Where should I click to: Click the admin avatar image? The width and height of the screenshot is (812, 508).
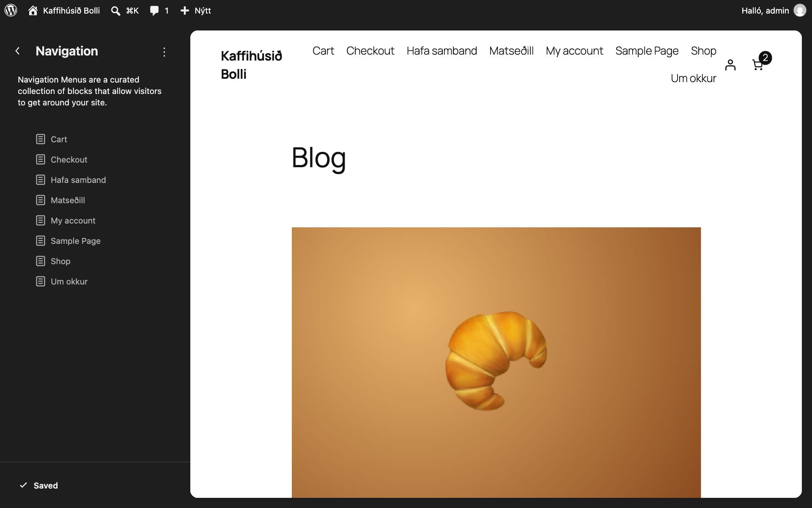[800, 11]
